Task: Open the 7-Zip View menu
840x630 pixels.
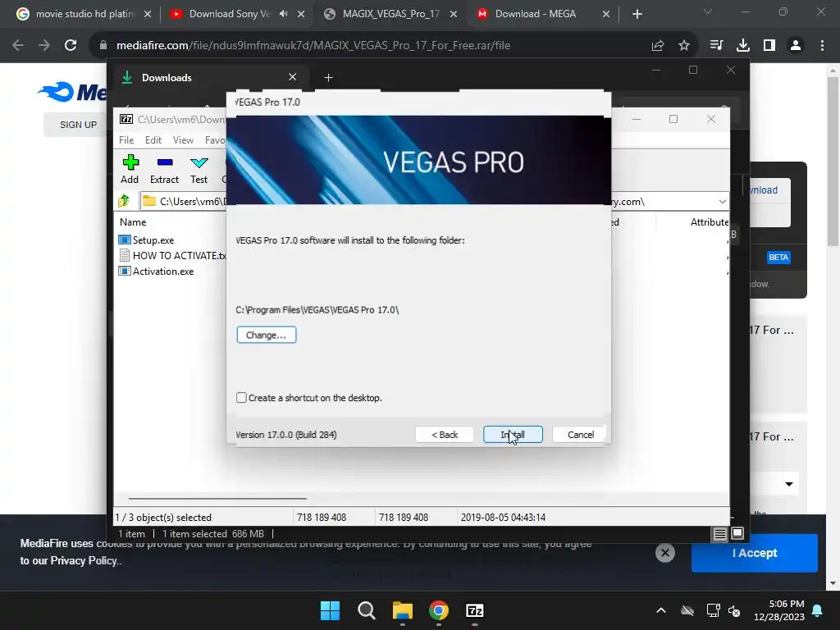Action: (x=183, y=139)
